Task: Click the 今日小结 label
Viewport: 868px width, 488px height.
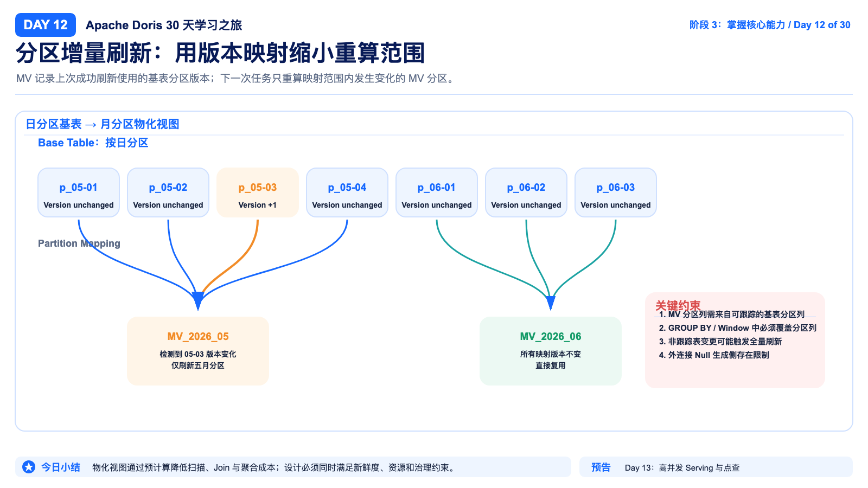Action: [x=61, y=467]
